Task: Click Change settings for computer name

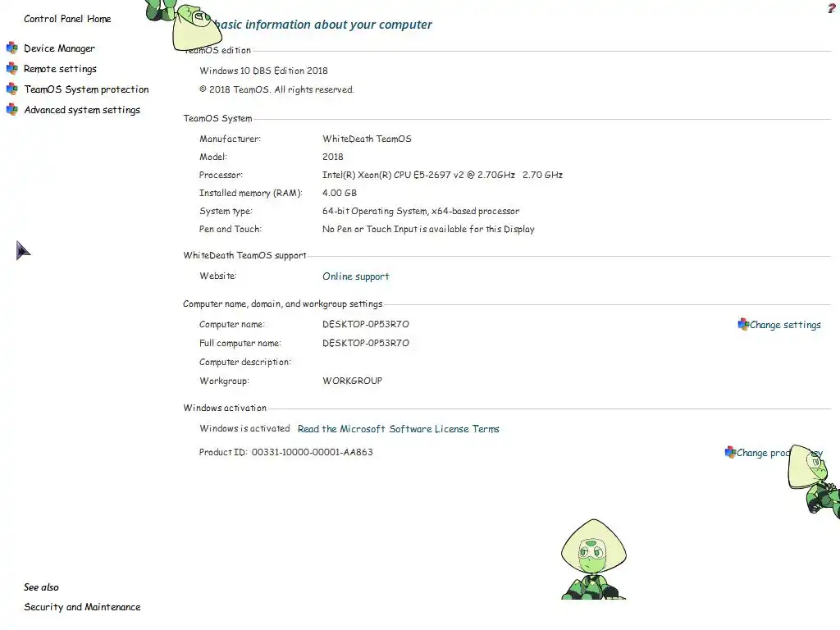Action: click(x=785, y=325)
